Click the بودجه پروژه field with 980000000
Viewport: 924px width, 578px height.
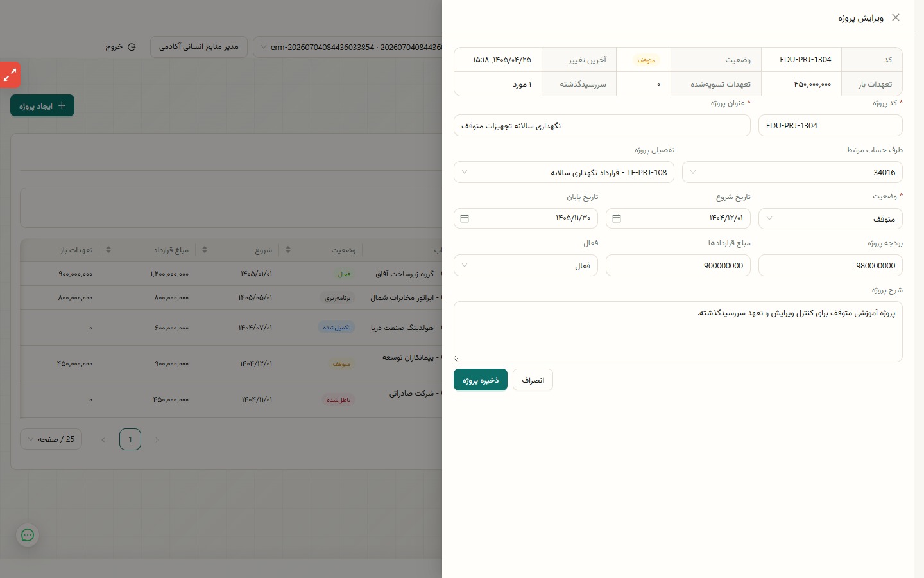[x=830, y=265]
